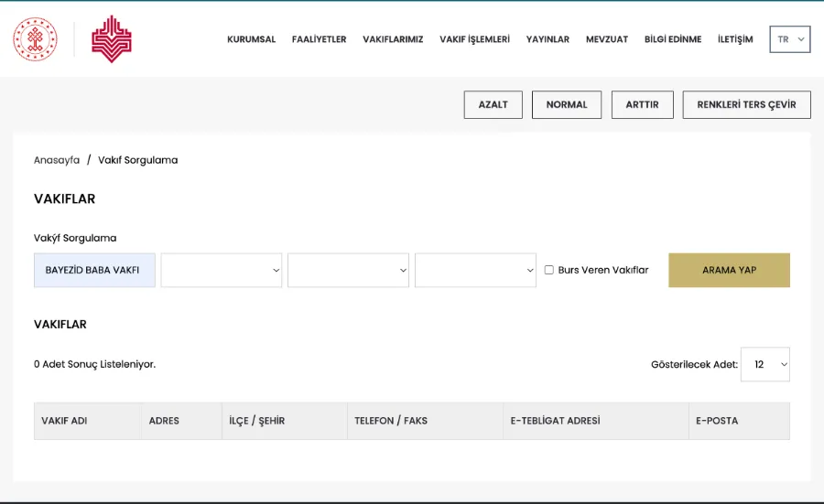Click the ARTTIR font size button
The image size is (824, 504).
coord(642,104)
